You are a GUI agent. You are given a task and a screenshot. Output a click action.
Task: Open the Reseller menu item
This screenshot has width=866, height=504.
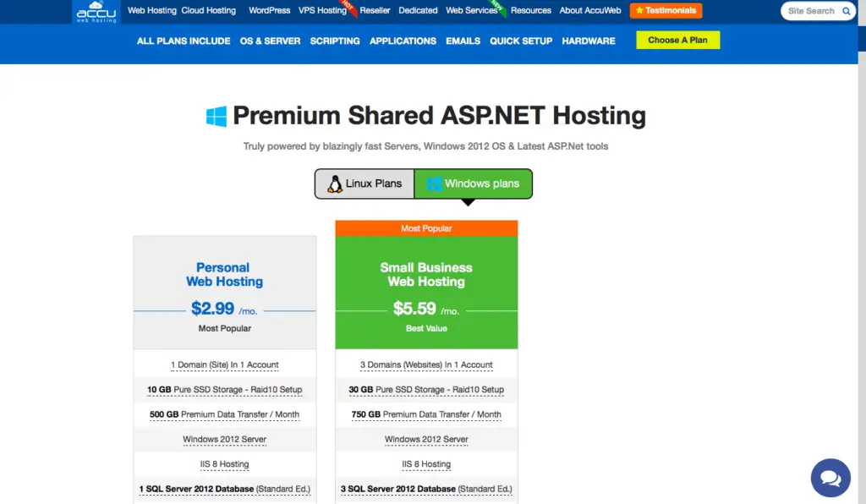[375, 10]
